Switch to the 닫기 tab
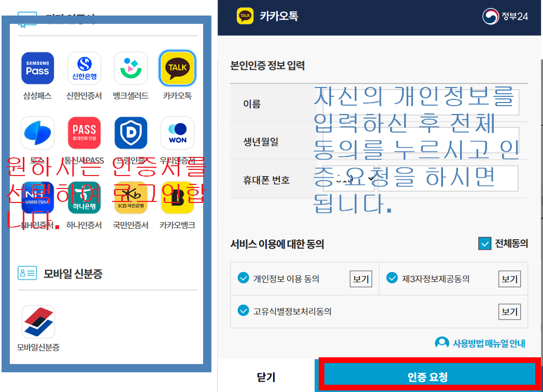This screenshot has height=392, width=543. click(x=265, y=378)
